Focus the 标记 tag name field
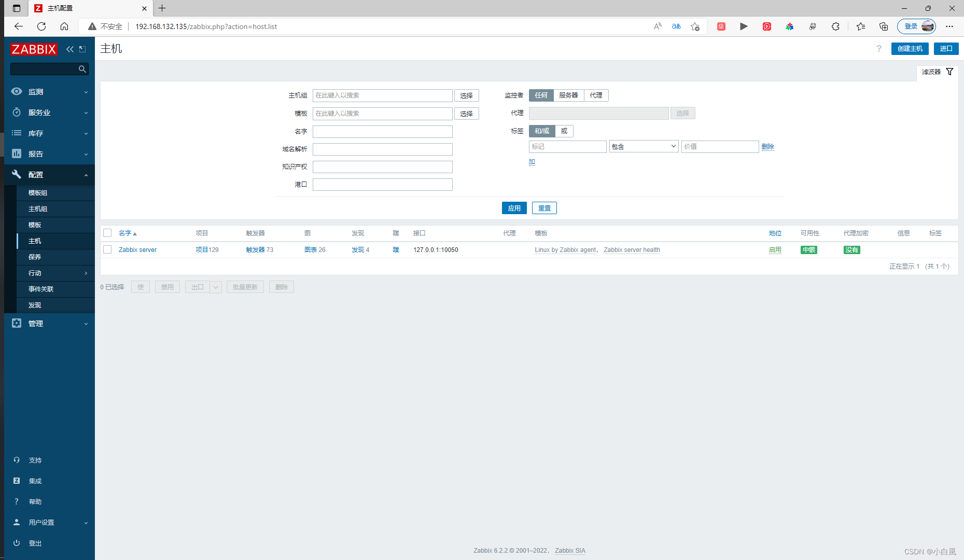 coord(568,147)
